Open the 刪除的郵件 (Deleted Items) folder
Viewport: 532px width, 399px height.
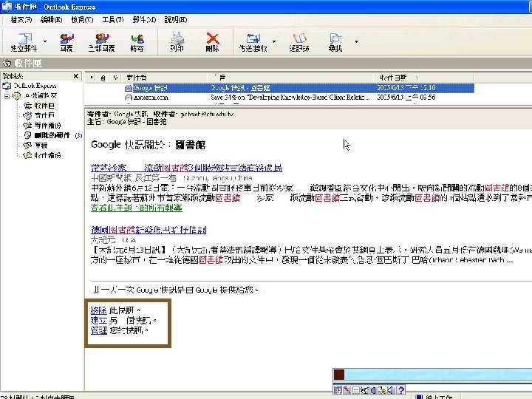(x=52, y=135)
